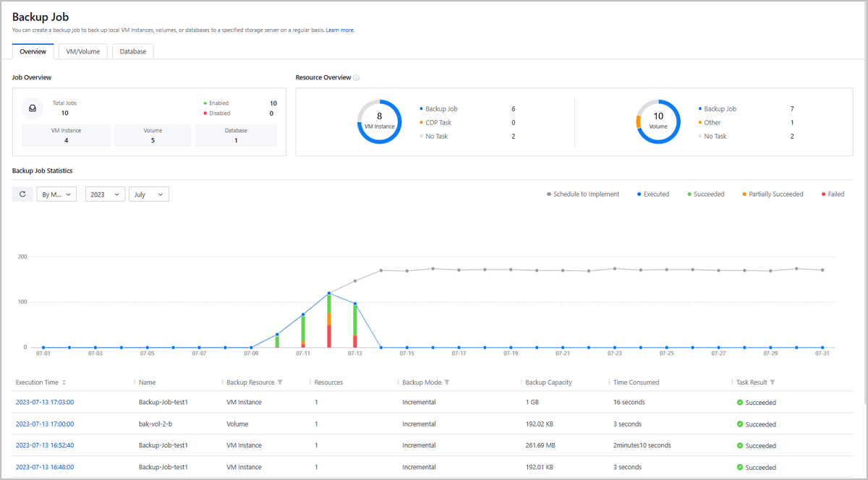Open the Learn more link

[340, 30]
